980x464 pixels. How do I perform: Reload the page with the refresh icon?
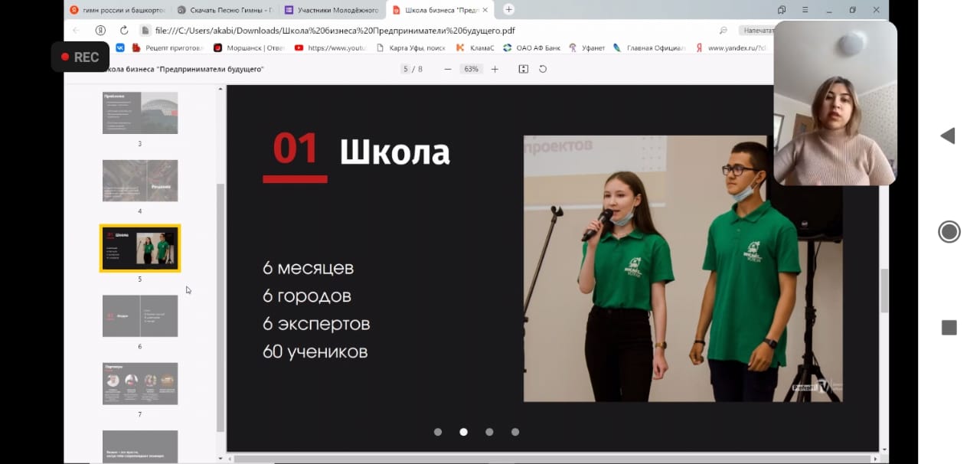[x=124, y=30]
